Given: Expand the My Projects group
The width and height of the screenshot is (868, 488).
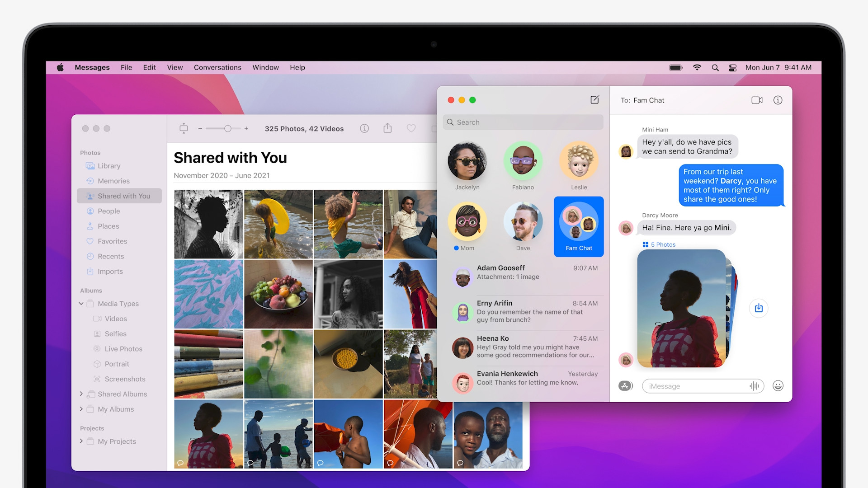Looking at the screenshot, I should tap(81, 441).
